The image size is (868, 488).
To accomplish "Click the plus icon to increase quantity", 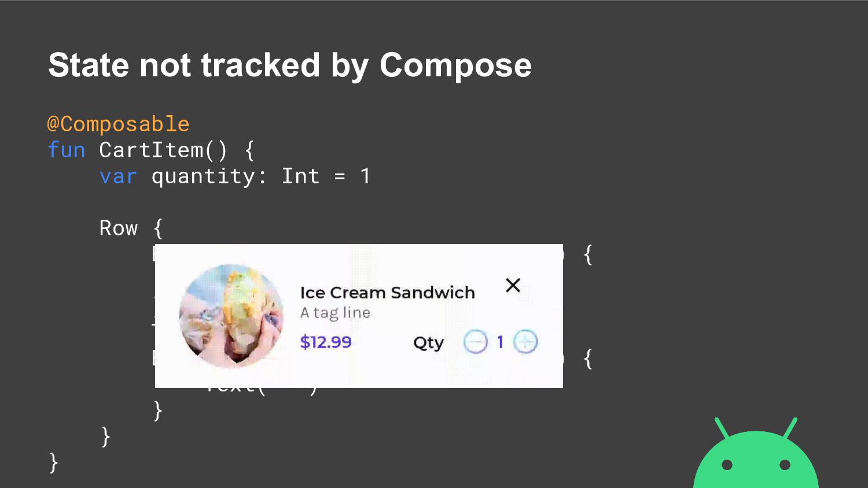I will 525,342.
